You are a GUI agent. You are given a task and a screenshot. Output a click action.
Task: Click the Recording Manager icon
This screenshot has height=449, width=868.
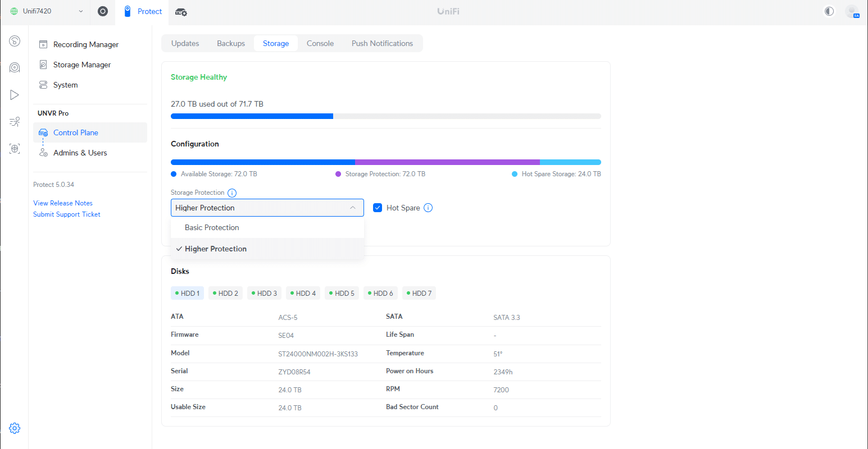tap(43, 44)
